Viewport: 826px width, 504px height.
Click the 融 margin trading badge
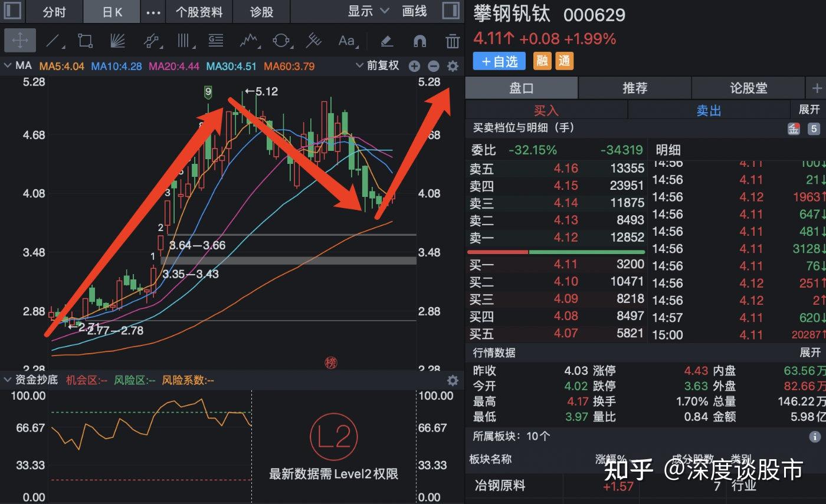coord(542,61)
